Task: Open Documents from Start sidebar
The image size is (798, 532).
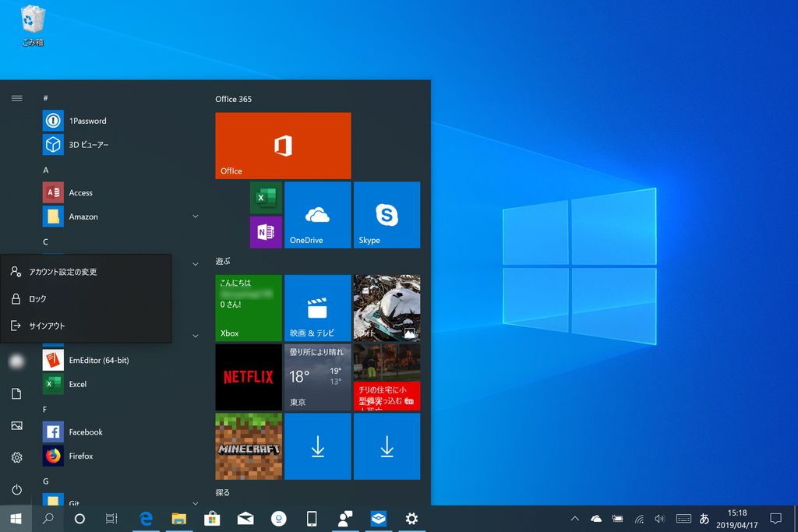Action: tap(17, 393)
